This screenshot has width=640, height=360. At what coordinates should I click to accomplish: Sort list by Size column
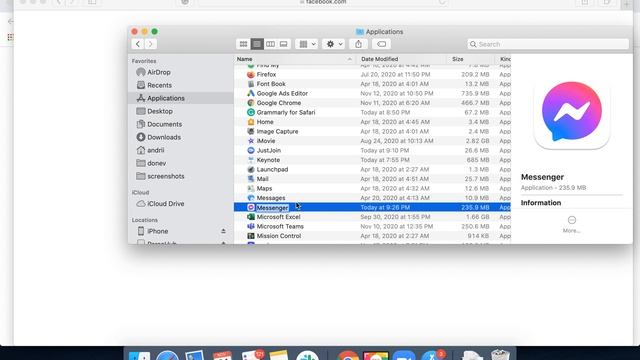pyautogui.click(x=471, y=59)
